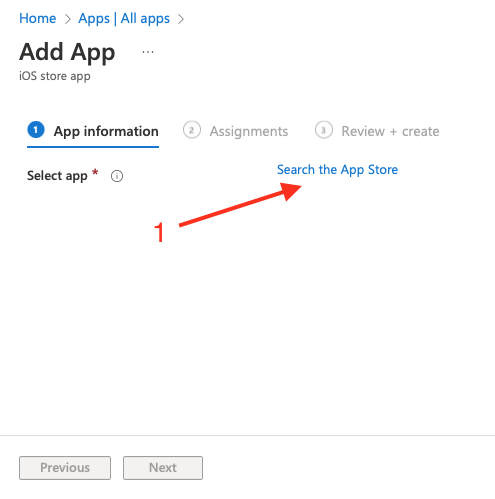This screenshot has height=499, width=495.
Task: Click the blue step 1 circle icon
Action: [x=36, y=130]
